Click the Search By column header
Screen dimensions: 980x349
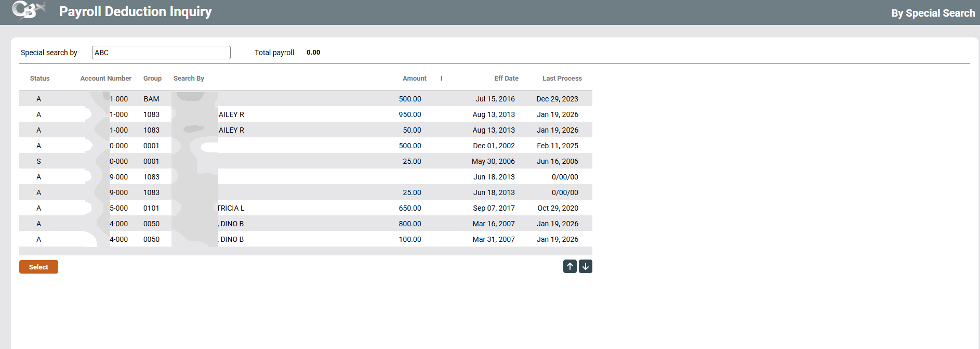pyautogui.click(x=189, y=79)
